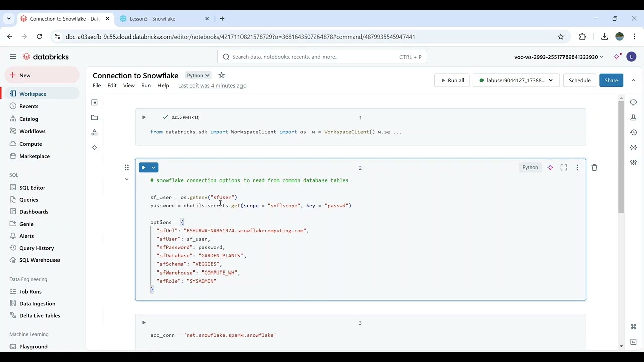Image resolution: width=644 pixels, height=362 pixels.
Task: Open Chrome extensions puzzle icon
Action: [x=583, y=37]
